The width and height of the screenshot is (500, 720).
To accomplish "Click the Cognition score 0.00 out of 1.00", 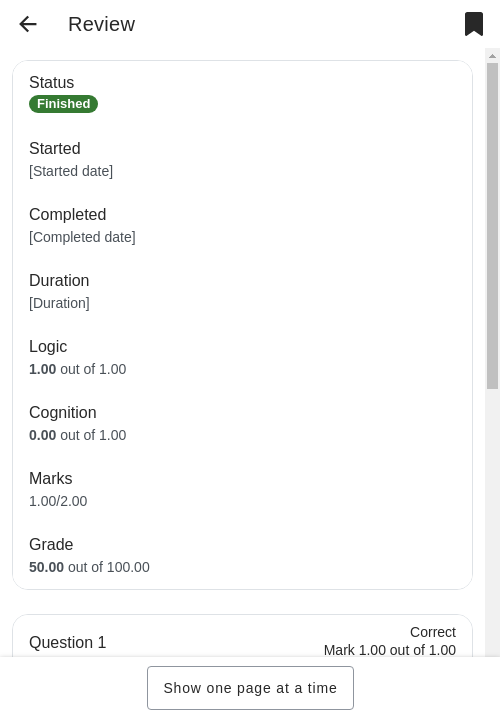I will [78, 435].
